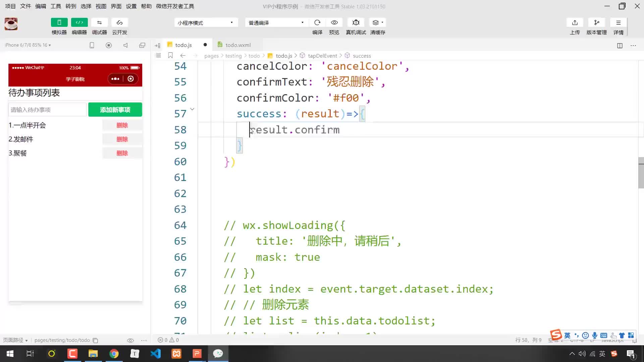Expand the 小程序模式 mode dropdown

tap(232, 22)
